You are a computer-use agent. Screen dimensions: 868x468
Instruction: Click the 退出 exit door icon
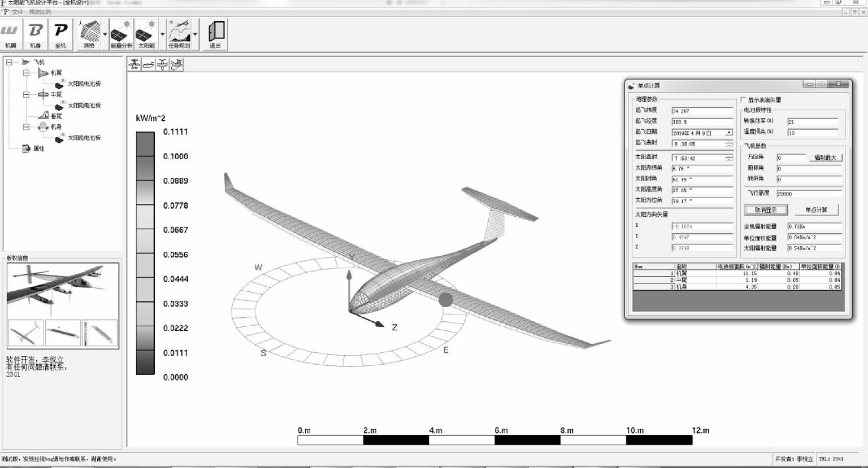(x=215, y=34)
